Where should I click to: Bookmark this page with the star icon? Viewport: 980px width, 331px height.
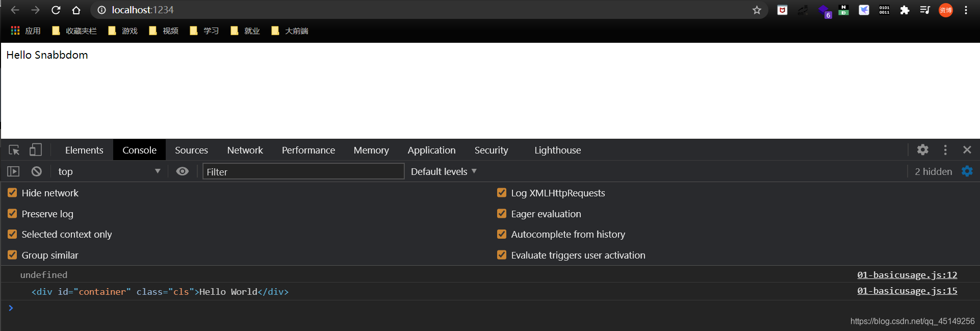tap(757, 10)
